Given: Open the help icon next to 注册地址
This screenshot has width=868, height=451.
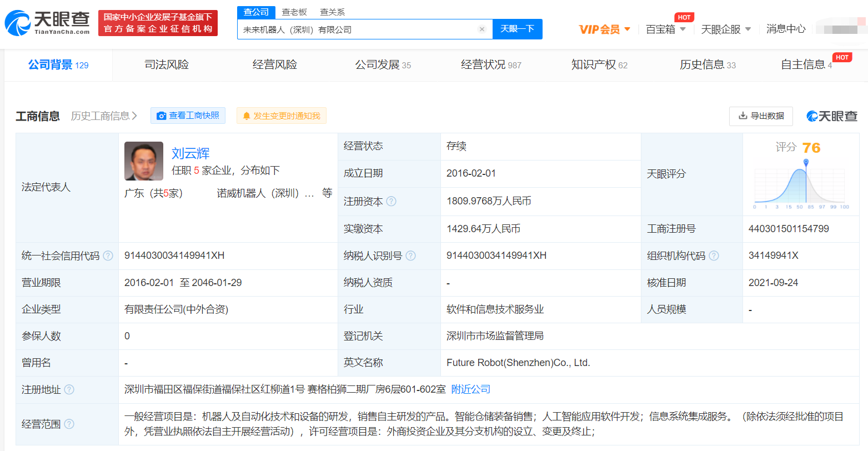Looking at the screenshot, I should pyautogui.click(x=69, y=390).
